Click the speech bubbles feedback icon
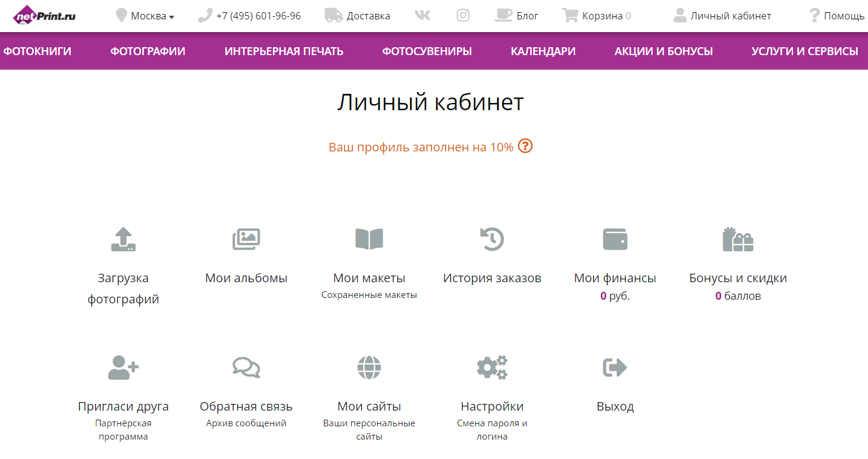This screenshot has width=868, height=459. [x=246, y=368]
